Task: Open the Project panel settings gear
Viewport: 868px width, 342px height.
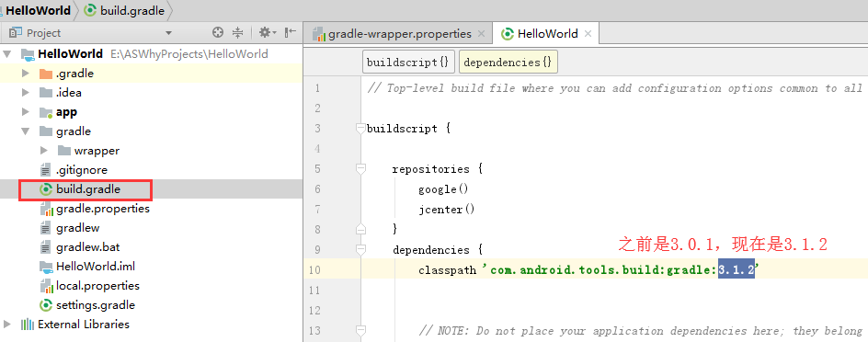Action: [268, 33]
